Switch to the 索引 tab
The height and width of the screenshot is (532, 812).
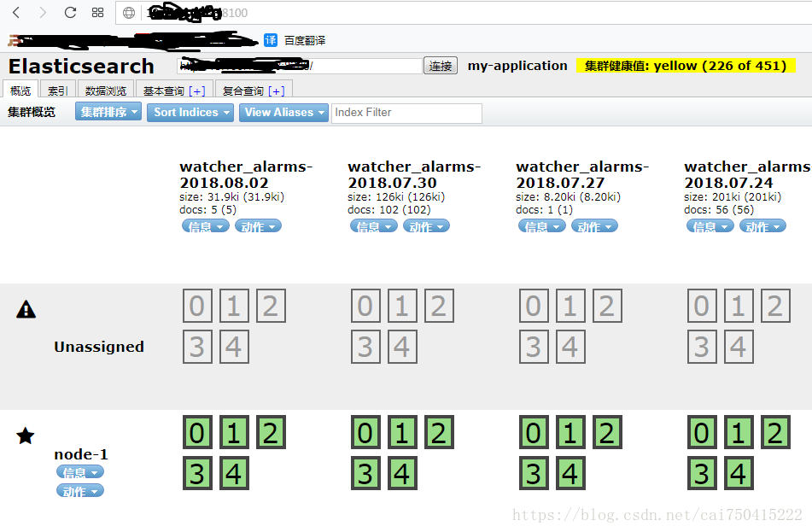point(57,91)
